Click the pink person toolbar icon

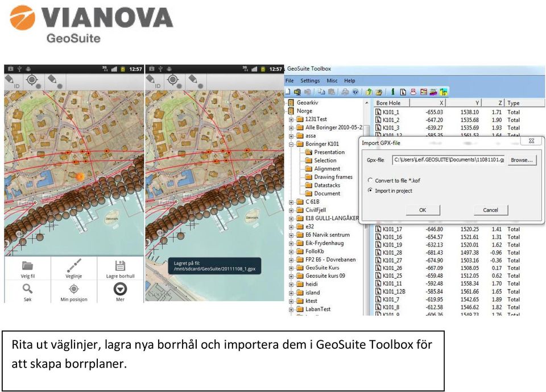coord(413,92)
